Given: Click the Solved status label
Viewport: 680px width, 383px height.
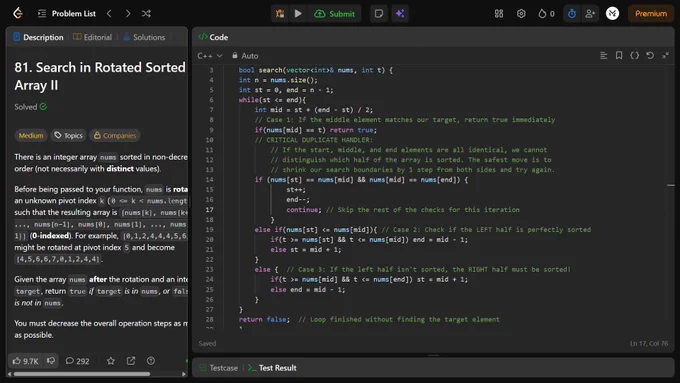Looking at the screenshot, I should coord(30,107).
